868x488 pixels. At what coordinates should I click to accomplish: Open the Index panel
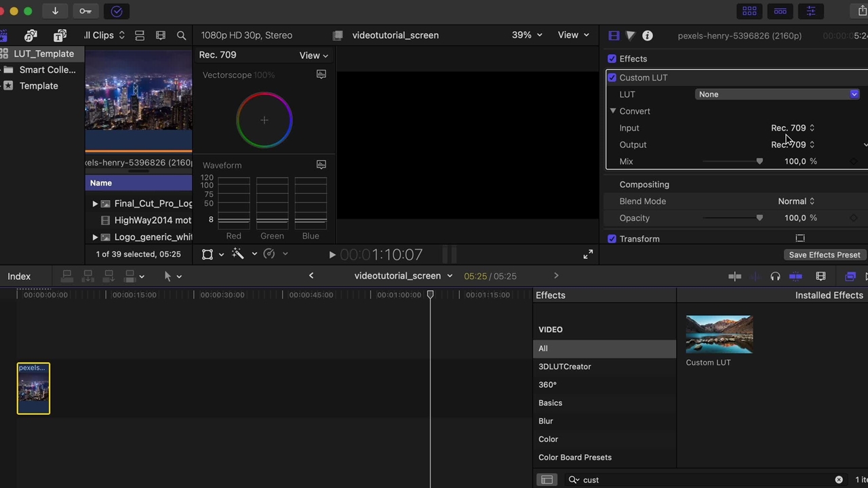click(19, 277)
